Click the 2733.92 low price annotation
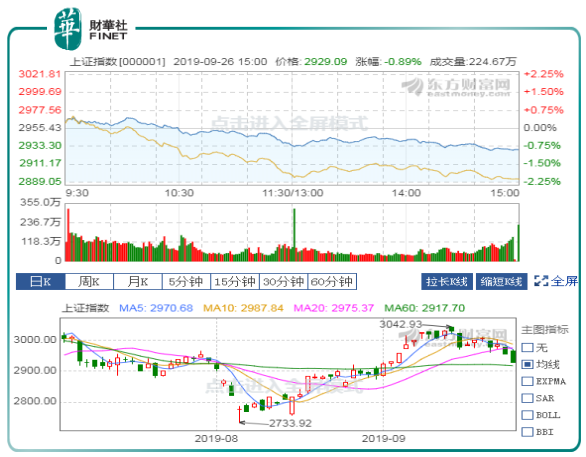Image resolution: width=586 pixels, height=457 pixels. pyautogui.click(x=290, y=423)
